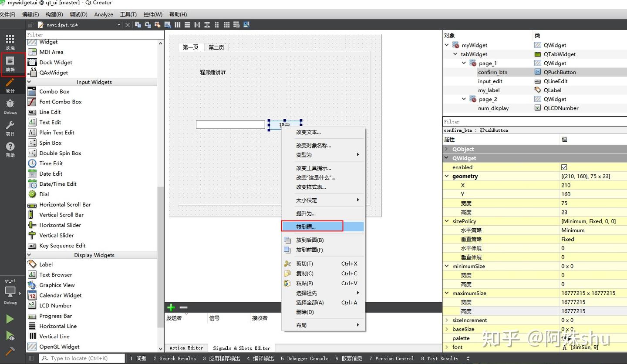The width and height of the screenshot is (627, 364).
Task: Open the 工具(T) menu
Action: [x=128, y=14]
